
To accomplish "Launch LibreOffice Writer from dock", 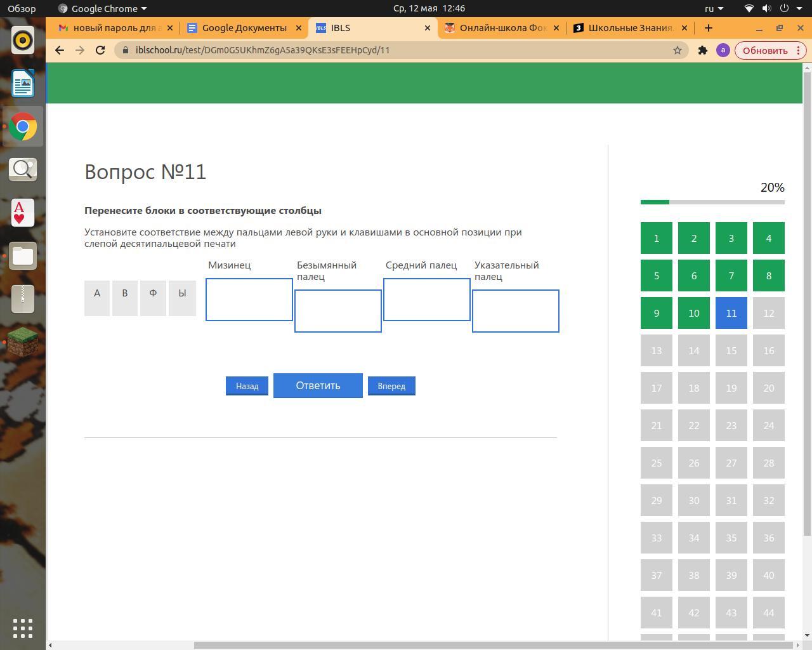I will click(23, 84).
